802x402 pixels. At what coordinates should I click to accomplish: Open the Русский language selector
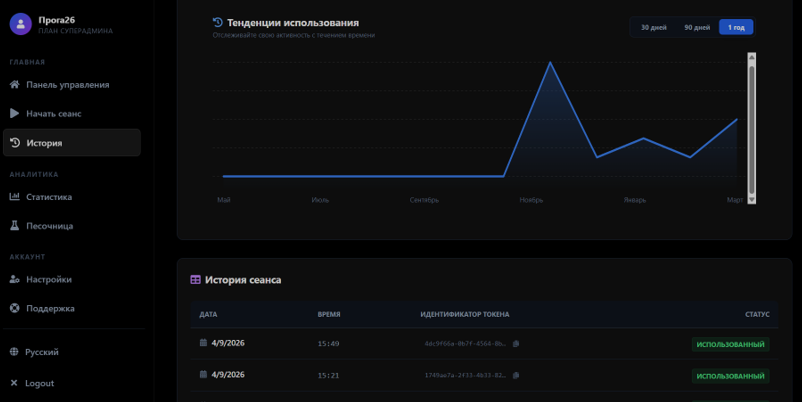tap(41, 352)
